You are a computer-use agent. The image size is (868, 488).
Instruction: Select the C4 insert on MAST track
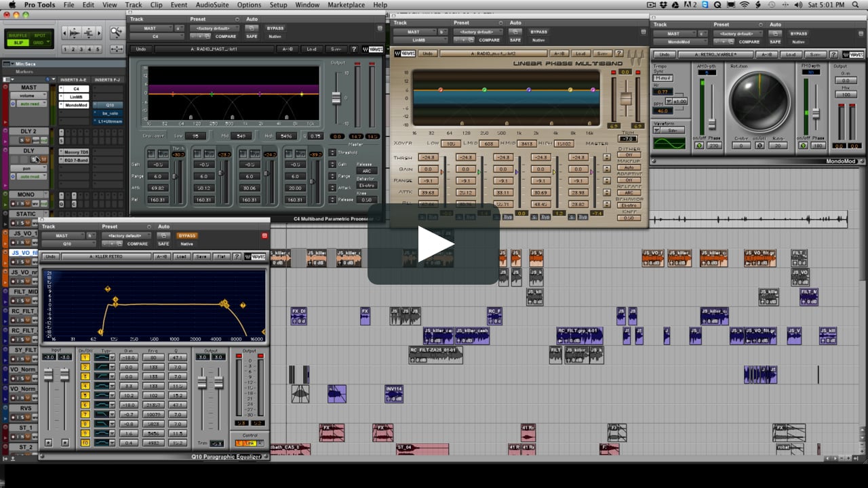click(76, 89)
